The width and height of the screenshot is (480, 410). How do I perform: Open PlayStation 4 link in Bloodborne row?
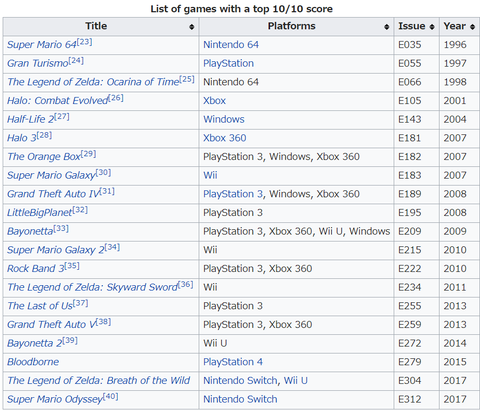pos(233,362)
